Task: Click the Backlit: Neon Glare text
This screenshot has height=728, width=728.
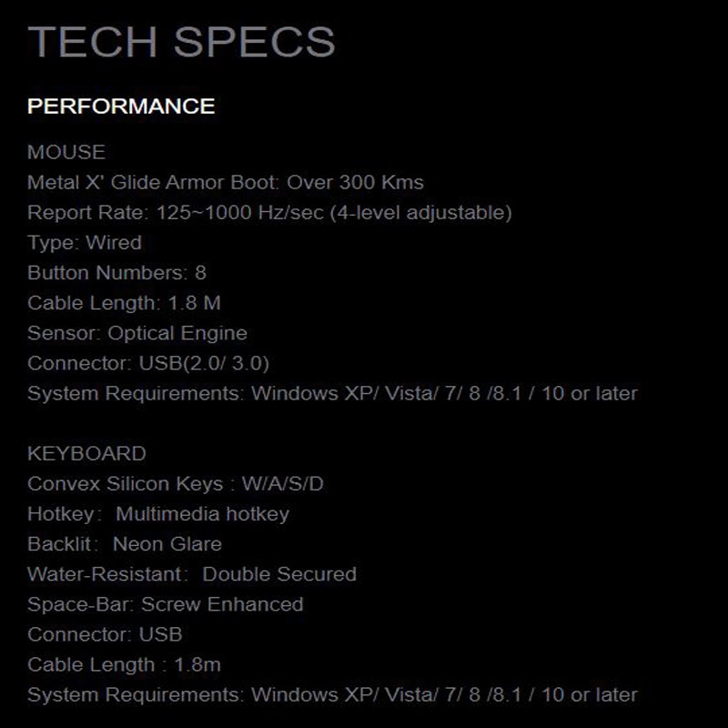Action: [125, 544]
